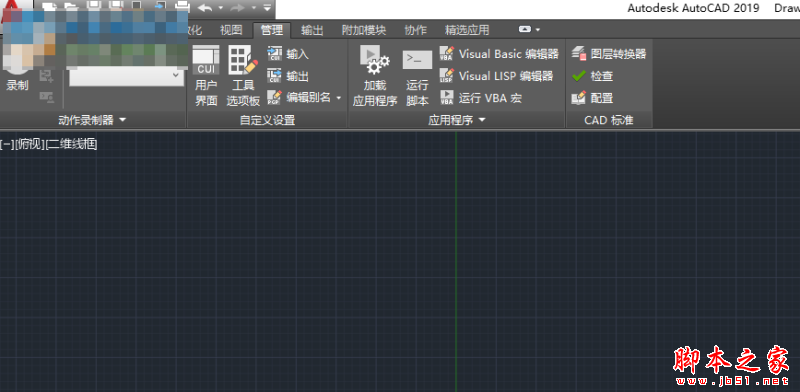Open Customize Quick Access Toolbar dropdown

tap(267, 8)
